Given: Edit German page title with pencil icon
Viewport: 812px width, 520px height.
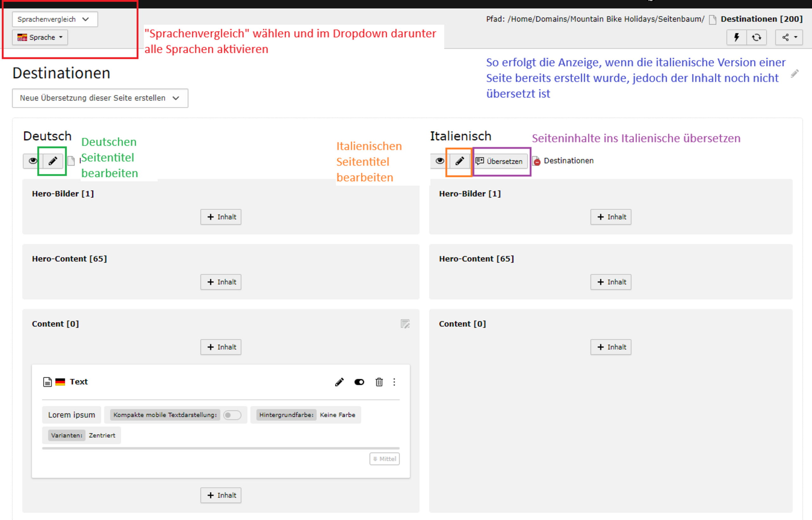Looking at the screenshot, I should point(53,161).
